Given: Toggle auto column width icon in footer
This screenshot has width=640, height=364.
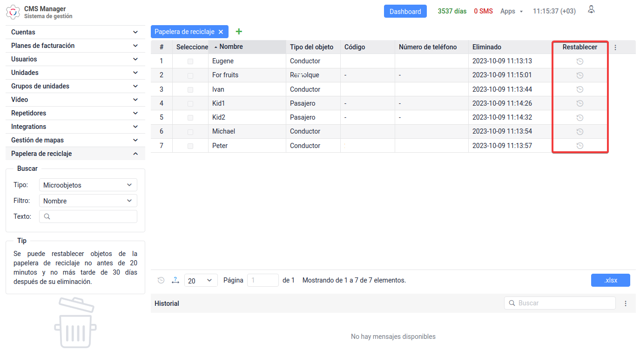Looking at the screenshot, I should click(175, 280).
